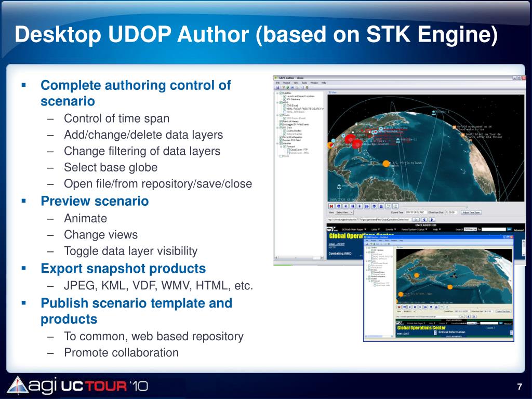
Task: Open the Combating WMD link
Action: pos(340,254)
